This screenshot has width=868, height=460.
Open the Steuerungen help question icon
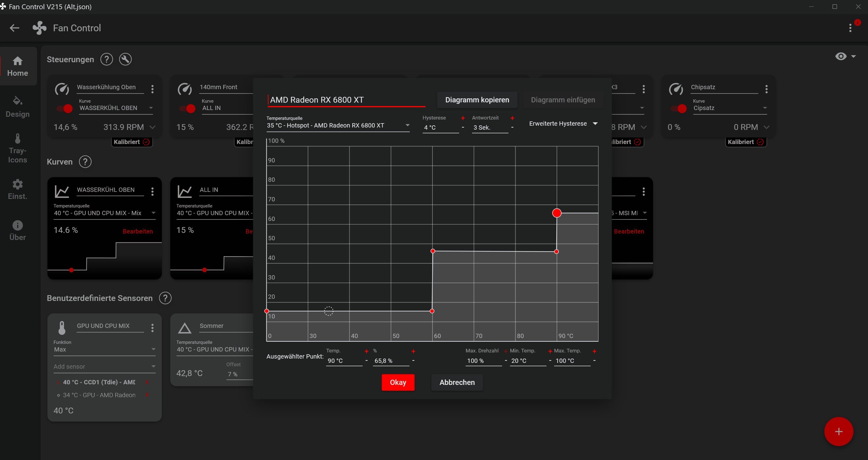tap(106, 59)
